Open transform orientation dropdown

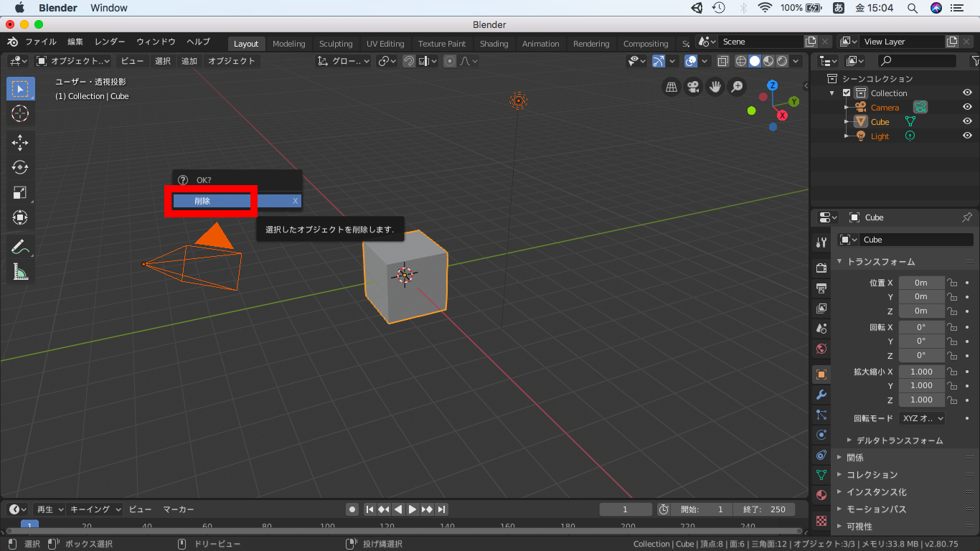point(344,61)
